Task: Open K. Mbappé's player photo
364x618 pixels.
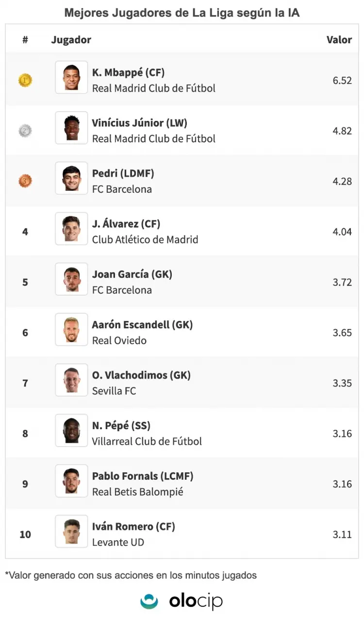Action: pyautogui.click(x=71, y=77)
